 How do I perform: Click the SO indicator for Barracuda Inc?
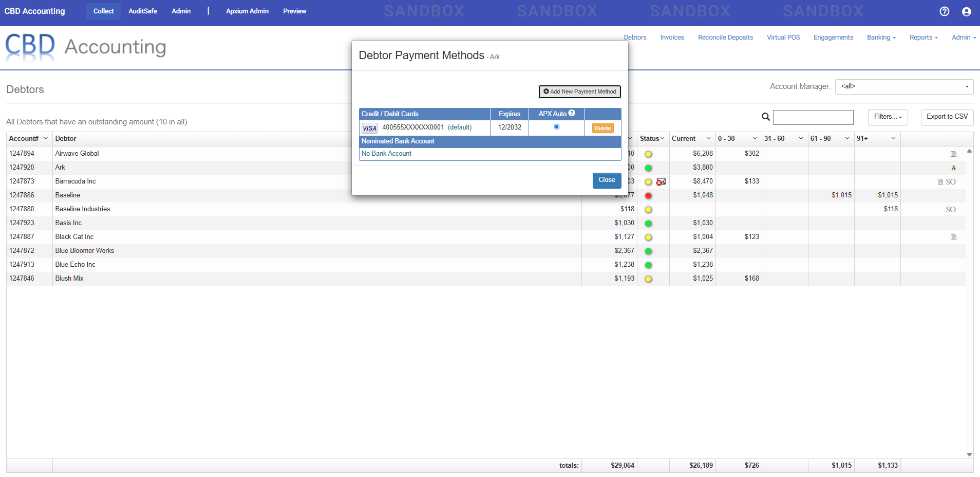pos(951,181)
